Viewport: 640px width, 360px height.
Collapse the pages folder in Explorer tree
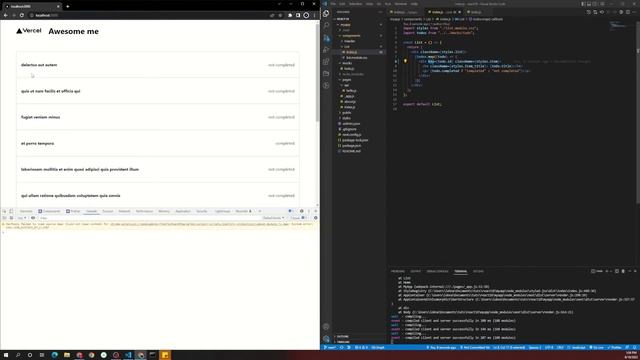[346, 80]
